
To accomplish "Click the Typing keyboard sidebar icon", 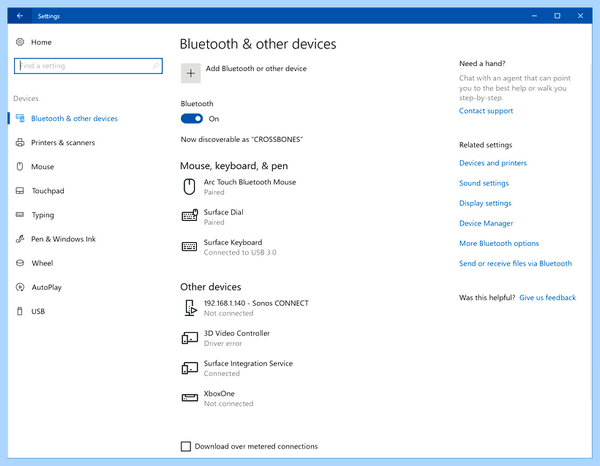I will [x=20, y=215].
